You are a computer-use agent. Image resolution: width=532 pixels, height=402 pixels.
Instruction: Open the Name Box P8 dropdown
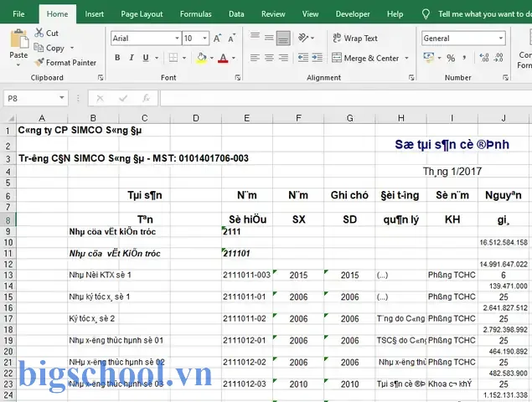click(x=62, y=98)
